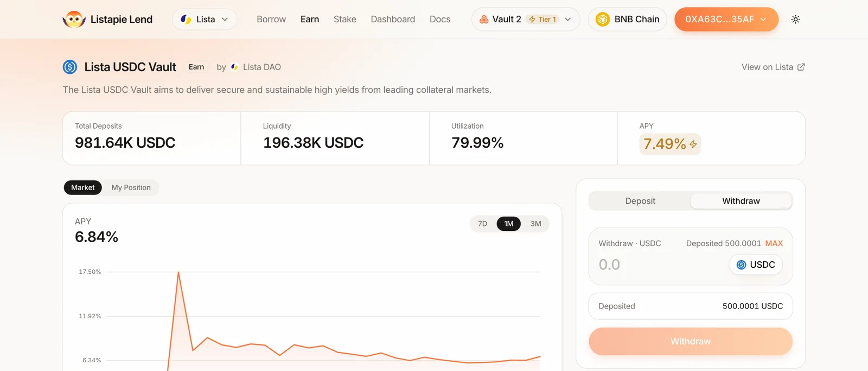Click the chart APY value 6.84%

pos(97,237)
